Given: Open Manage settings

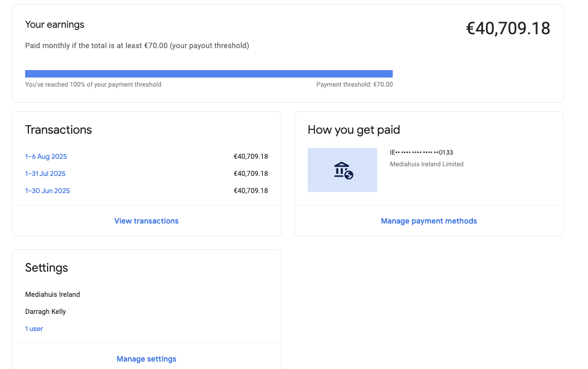Looking at the screenshot, I should point(146,359).
